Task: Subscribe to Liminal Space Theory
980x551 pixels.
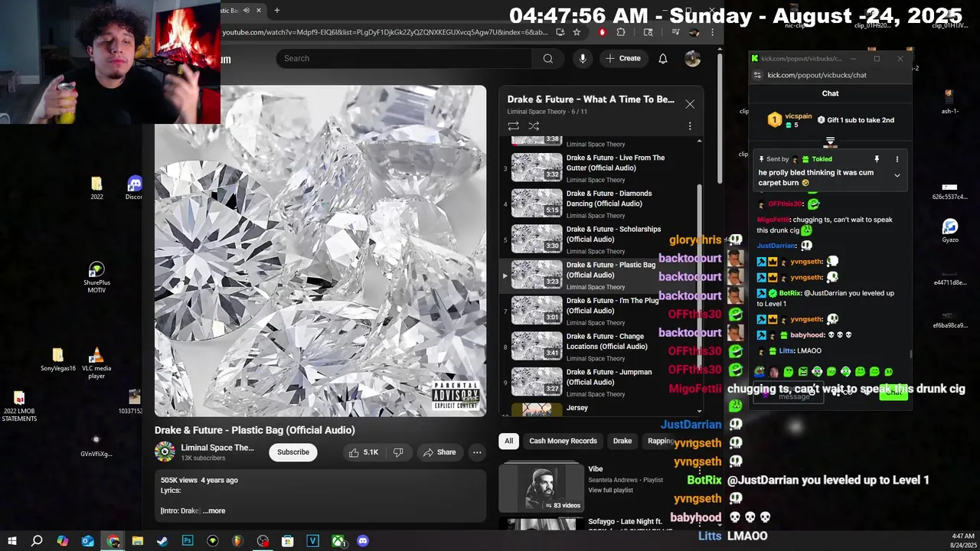Action: pos(293,452)
